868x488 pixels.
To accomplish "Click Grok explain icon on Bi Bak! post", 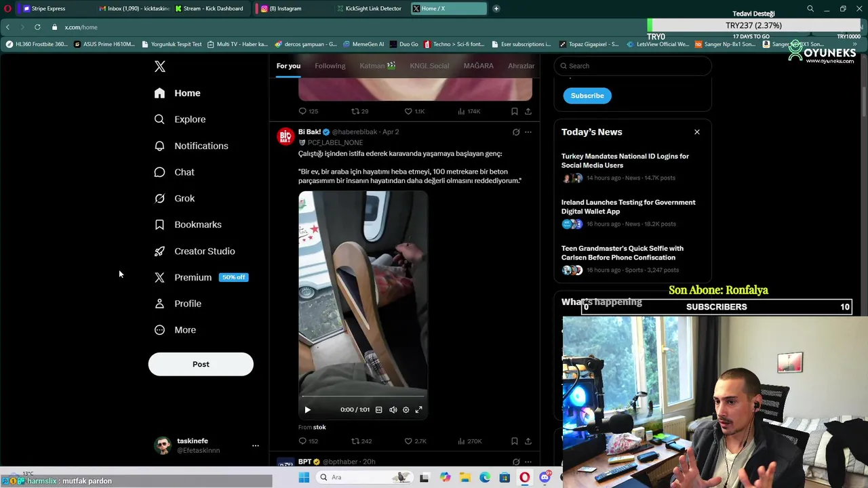I will click(516, 132).
